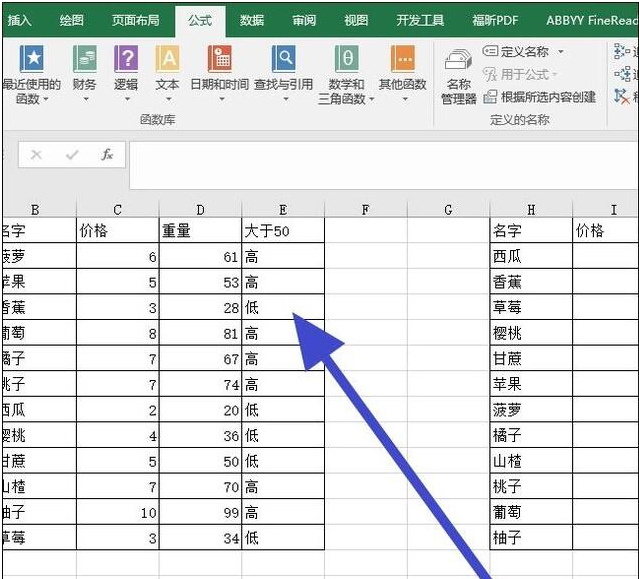
Task: Select column E header
Action: click(283, 209)
